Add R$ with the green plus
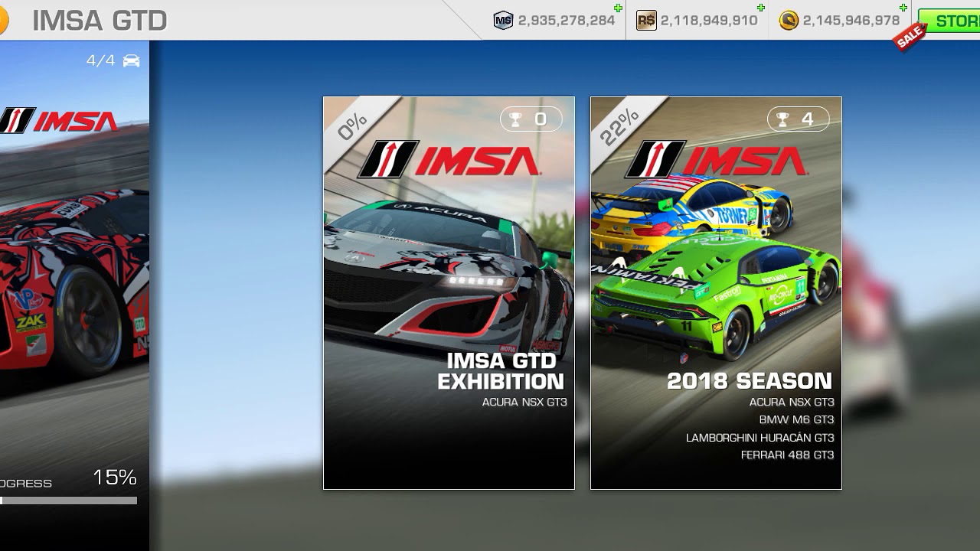 click(x=761, y=8)
